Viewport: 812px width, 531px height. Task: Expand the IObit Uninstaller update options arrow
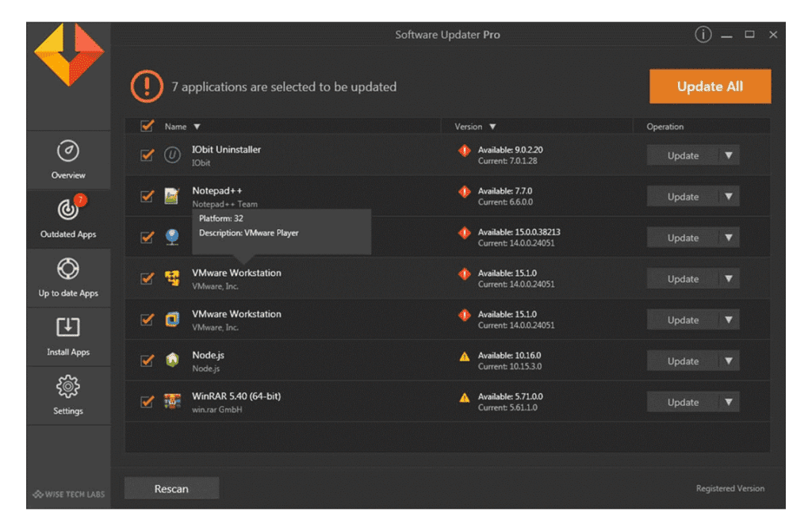pos(729,155)
